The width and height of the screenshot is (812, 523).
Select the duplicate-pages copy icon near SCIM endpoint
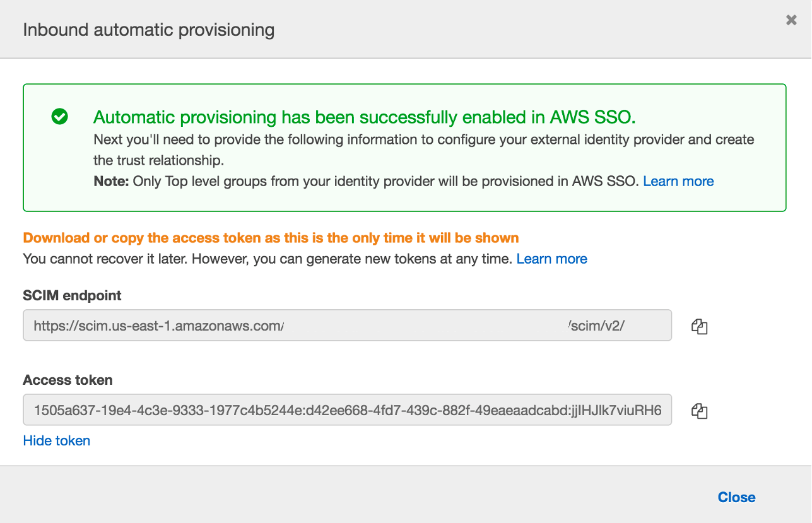tap(699, 326)
